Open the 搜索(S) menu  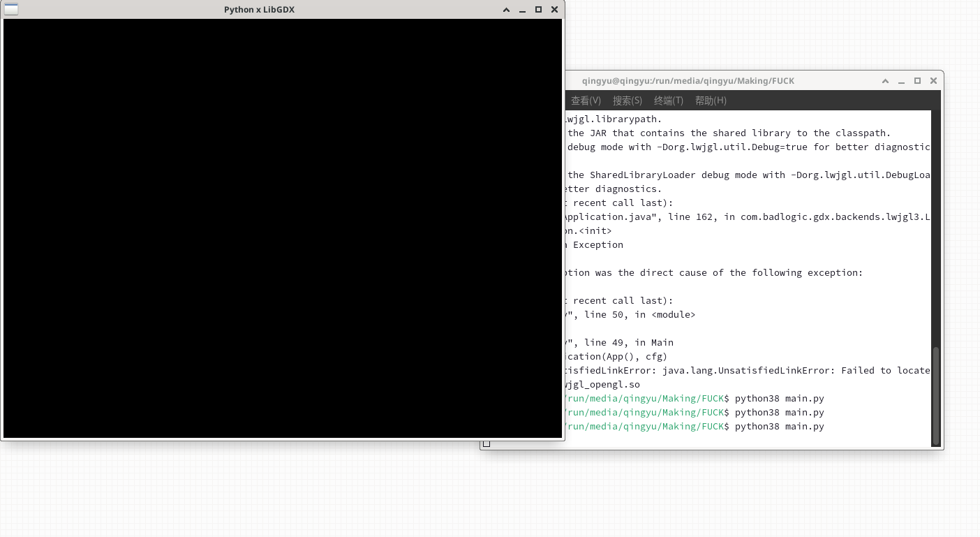627,101
